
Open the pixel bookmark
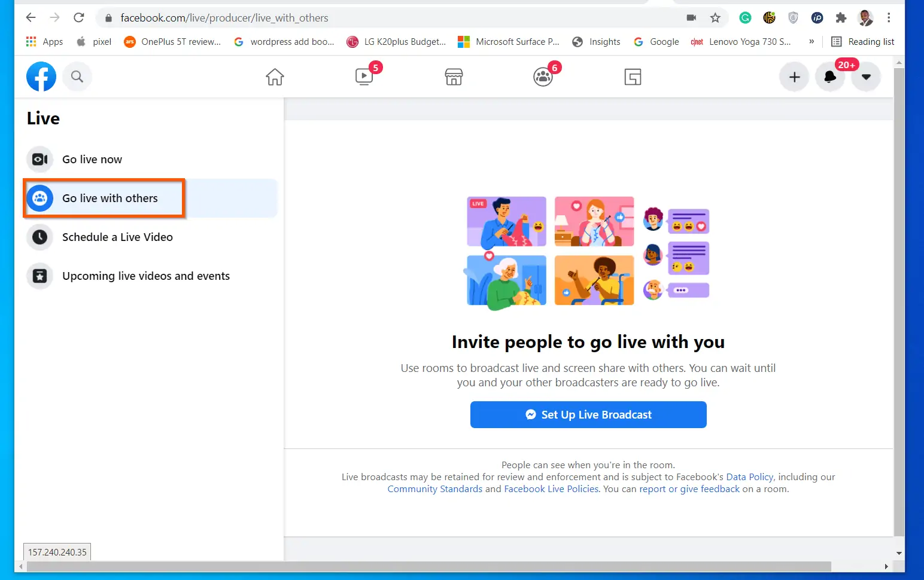click(x=94, y=41)
